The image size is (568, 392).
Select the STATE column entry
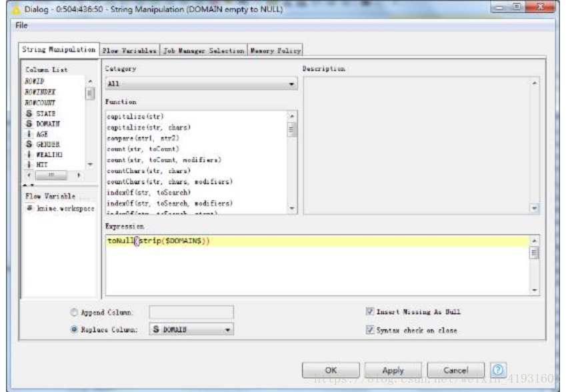click(x=45, y=113)
